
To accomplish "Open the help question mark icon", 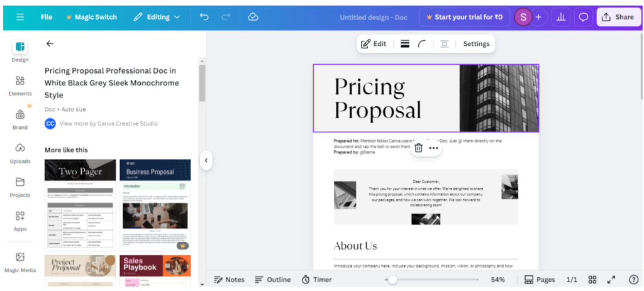I will point(634,280).
